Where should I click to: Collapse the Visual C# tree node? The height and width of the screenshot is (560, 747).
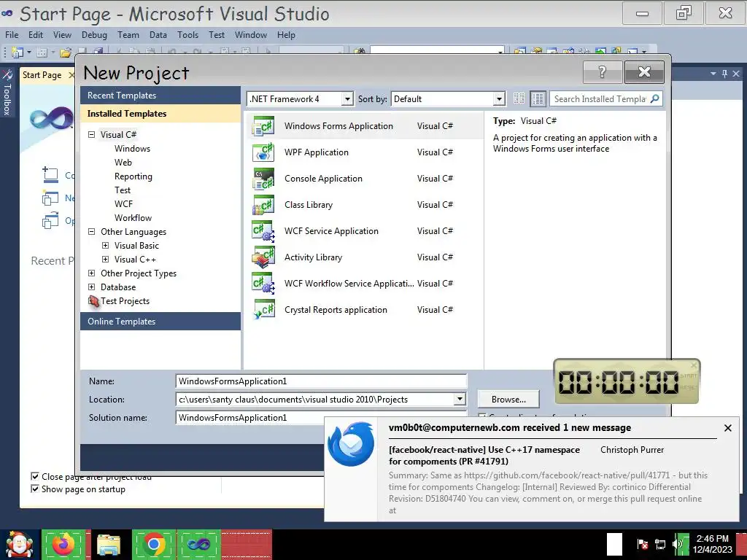[x=91, y=135]
